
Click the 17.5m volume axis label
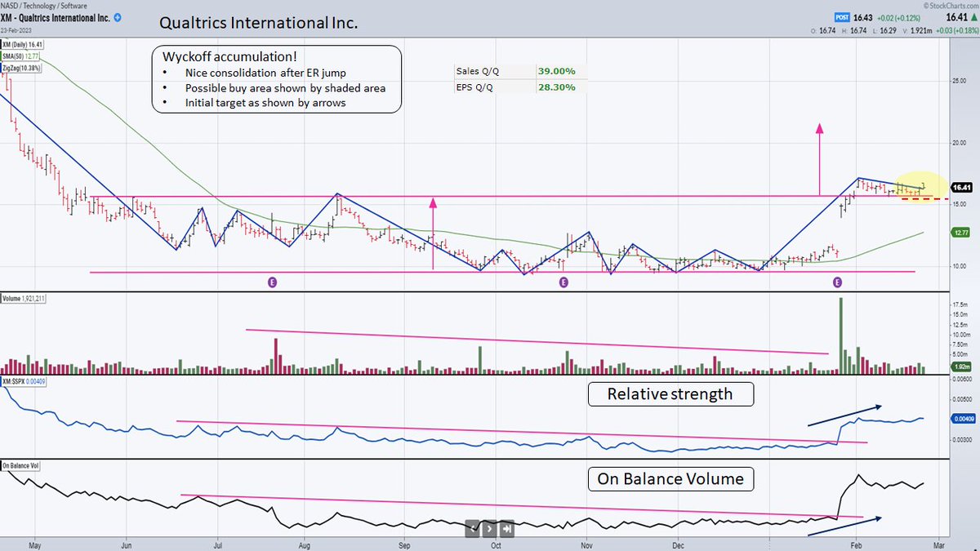point(962,304)
